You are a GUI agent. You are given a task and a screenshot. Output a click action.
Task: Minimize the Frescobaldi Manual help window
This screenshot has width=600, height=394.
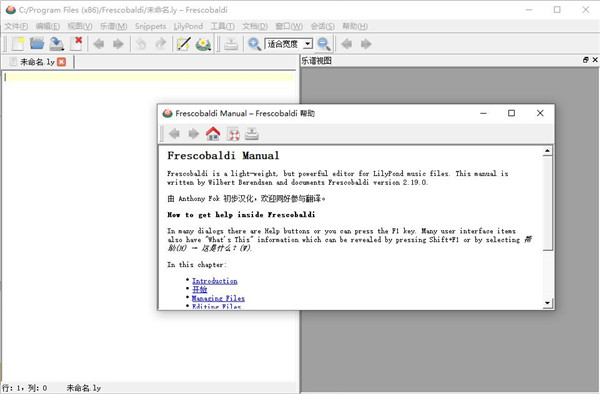pyautogui.click(x=483, y=113)
